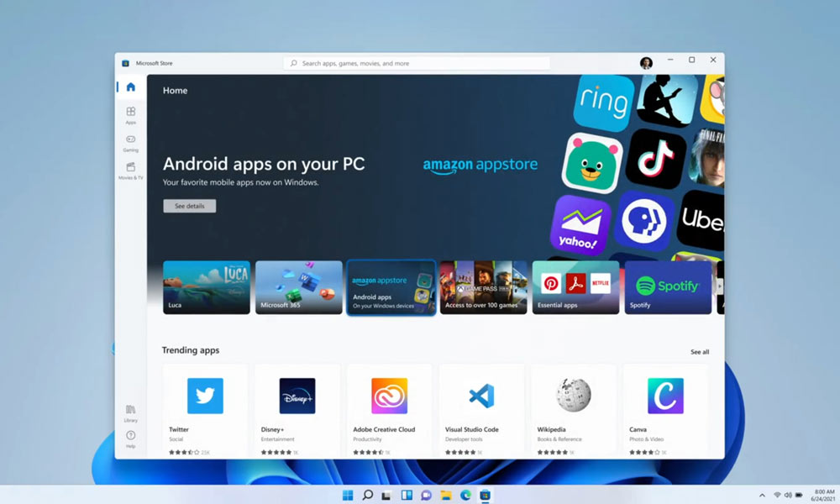Click the Amazon Appstore logo in banner
The image size is (840, 504).
pyautogui.click(x=480, y=165)
